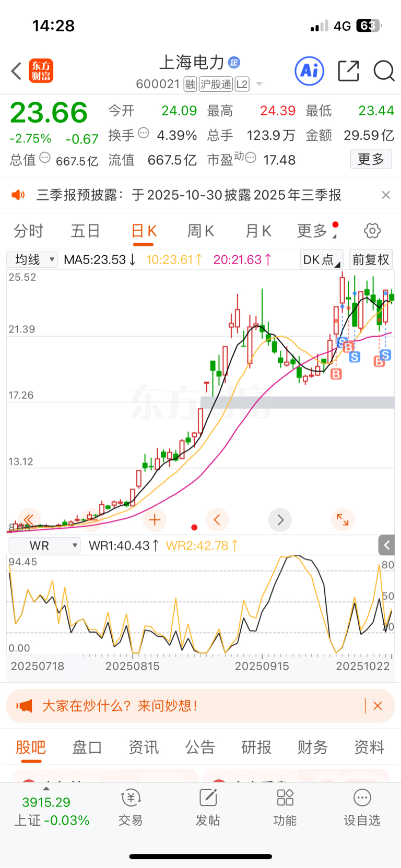
Task: Tap the info icon next to 市盈
Action: pos(251,158)
